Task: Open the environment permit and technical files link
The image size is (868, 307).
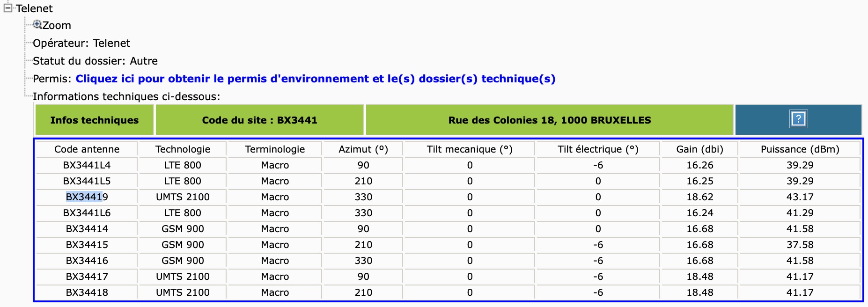Action: point(316,79)
